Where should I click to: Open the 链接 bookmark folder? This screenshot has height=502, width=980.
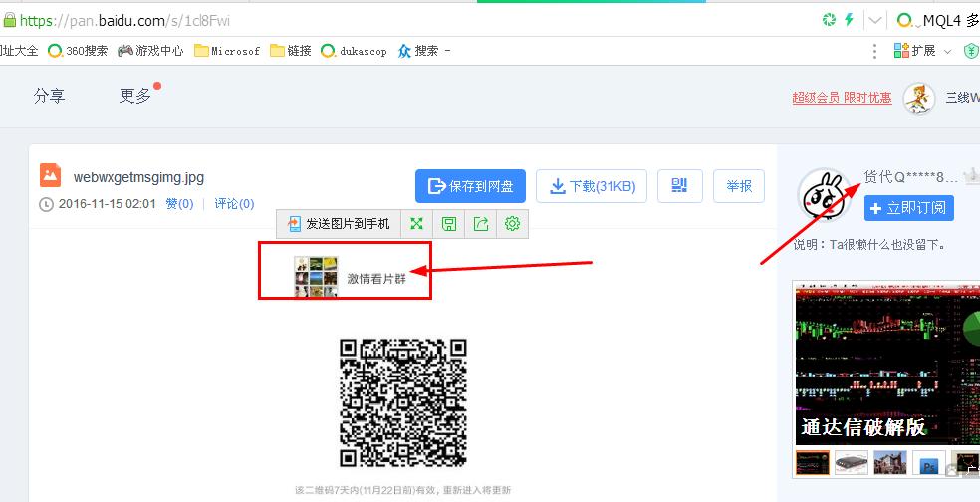click(x=291, y=51)
